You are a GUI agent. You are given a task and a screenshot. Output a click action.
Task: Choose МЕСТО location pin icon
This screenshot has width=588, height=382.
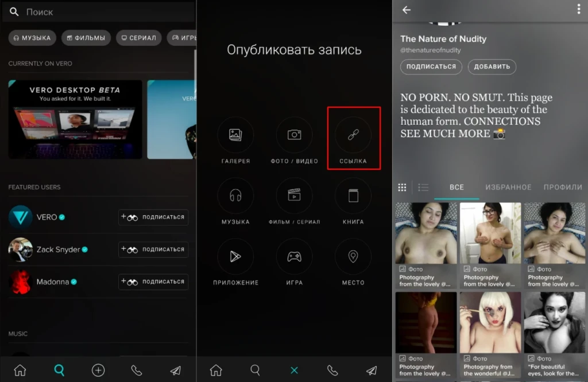(x=353, y=256)
